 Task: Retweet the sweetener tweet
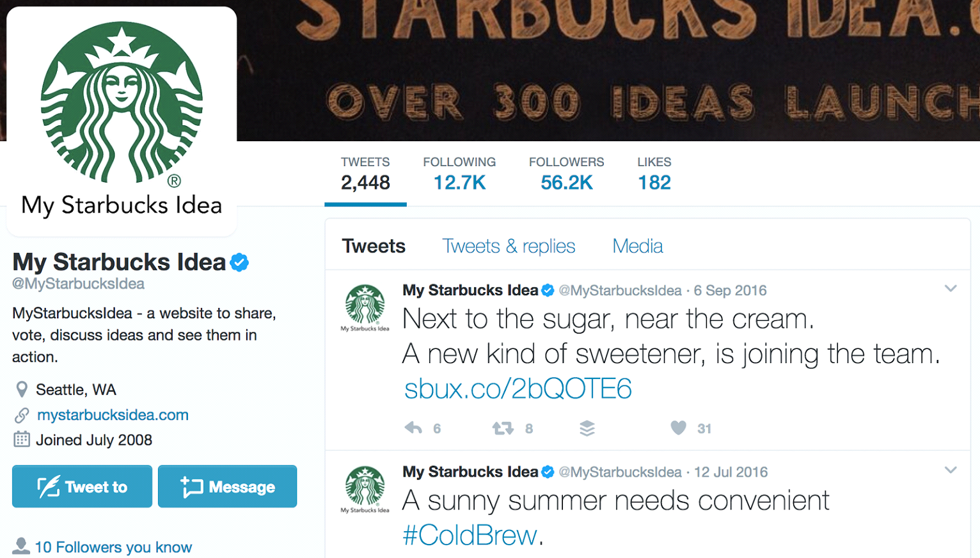pos(503,428)
